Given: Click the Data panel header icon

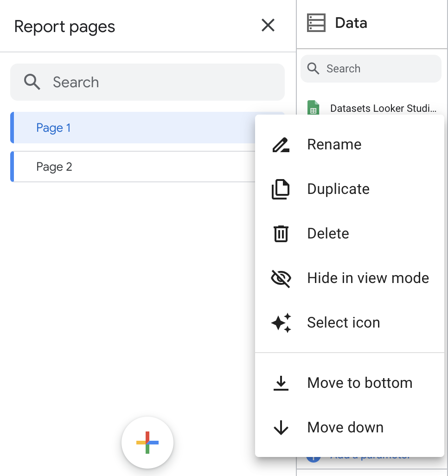Looking at the screenshot, I should [x=317, y=22].
